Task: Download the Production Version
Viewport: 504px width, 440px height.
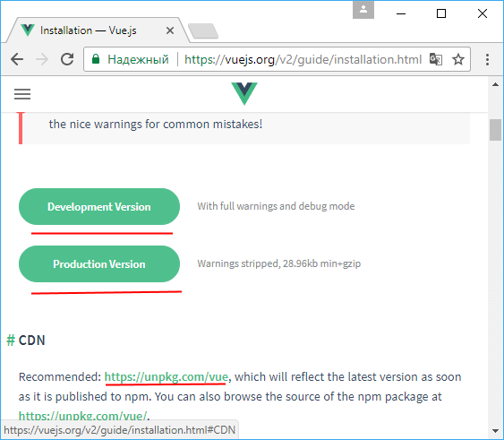Action: tap(99, 264)
